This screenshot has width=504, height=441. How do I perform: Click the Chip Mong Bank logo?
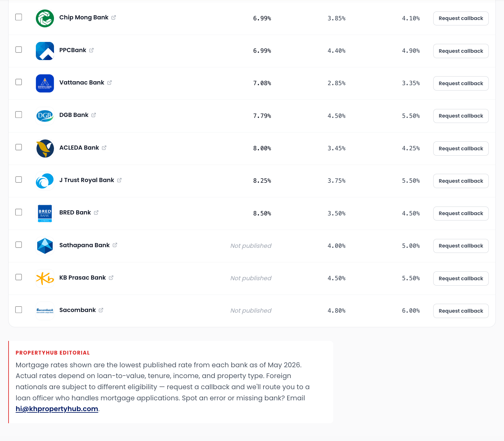click(x=45, y=18)
